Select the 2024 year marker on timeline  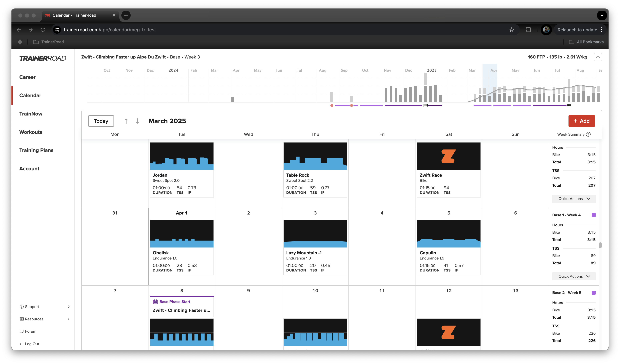tap(173, 70)
